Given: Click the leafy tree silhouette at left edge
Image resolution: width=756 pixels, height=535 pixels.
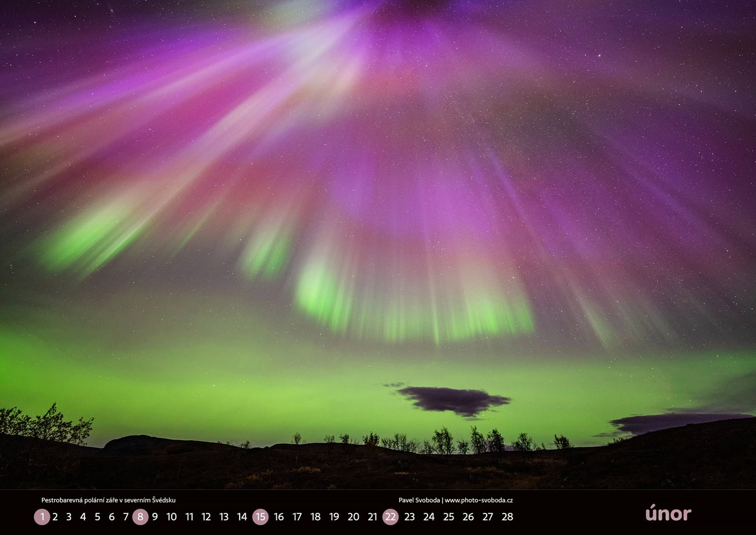Looking at the screenshot, I should point(47,425).
